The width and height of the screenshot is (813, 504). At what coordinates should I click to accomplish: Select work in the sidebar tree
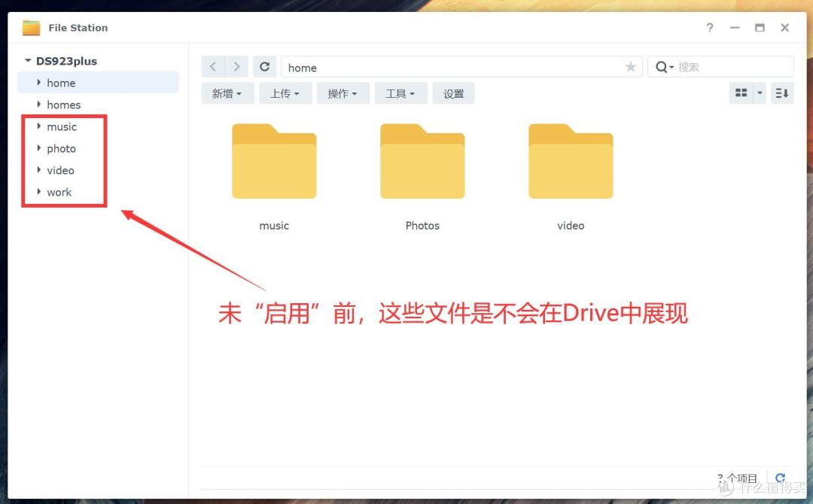point(59,192)
